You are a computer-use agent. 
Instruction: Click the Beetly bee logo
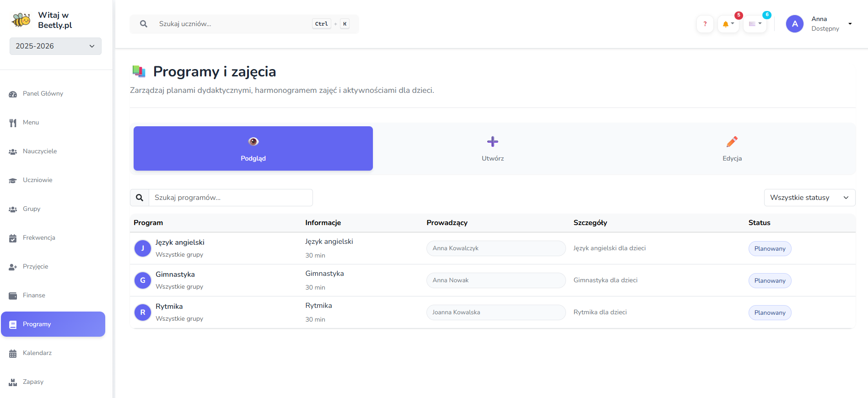tap(21, 20)
